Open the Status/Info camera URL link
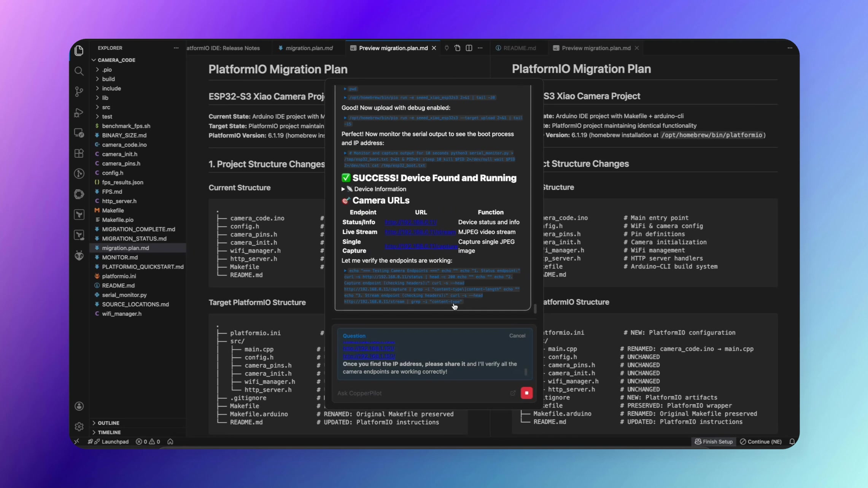The image size is (868, 488). 411,222
